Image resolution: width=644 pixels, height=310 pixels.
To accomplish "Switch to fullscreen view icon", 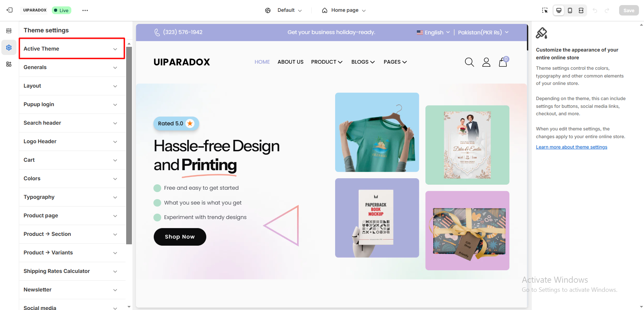I will (x=581, y=10).
